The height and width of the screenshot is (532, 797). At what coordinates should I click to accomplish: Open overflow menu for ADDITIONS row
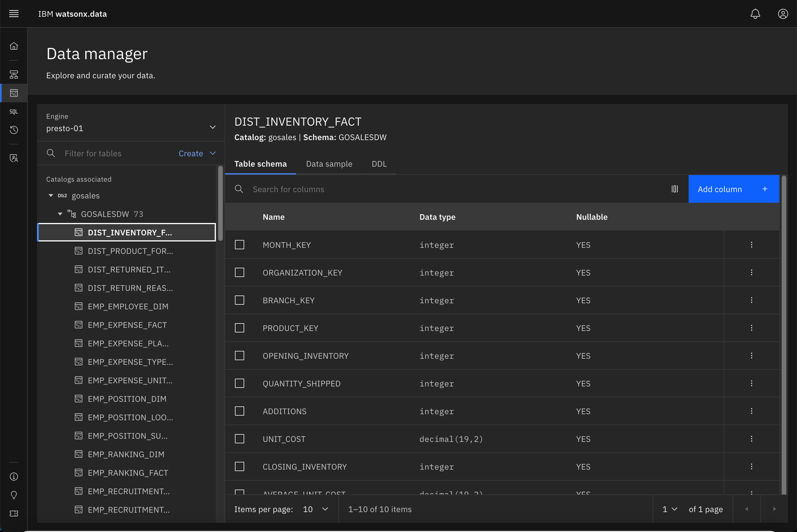(752, 411)
